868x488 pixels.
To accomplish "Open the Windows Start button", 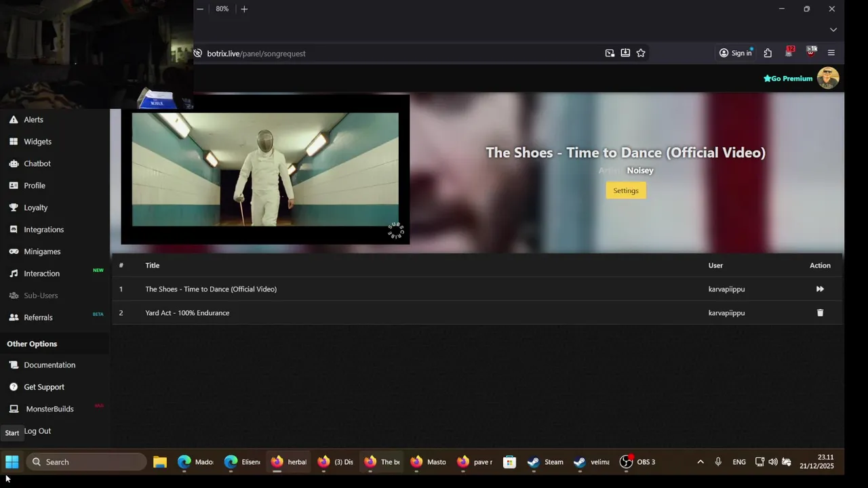I will click(x=12, y=462).
